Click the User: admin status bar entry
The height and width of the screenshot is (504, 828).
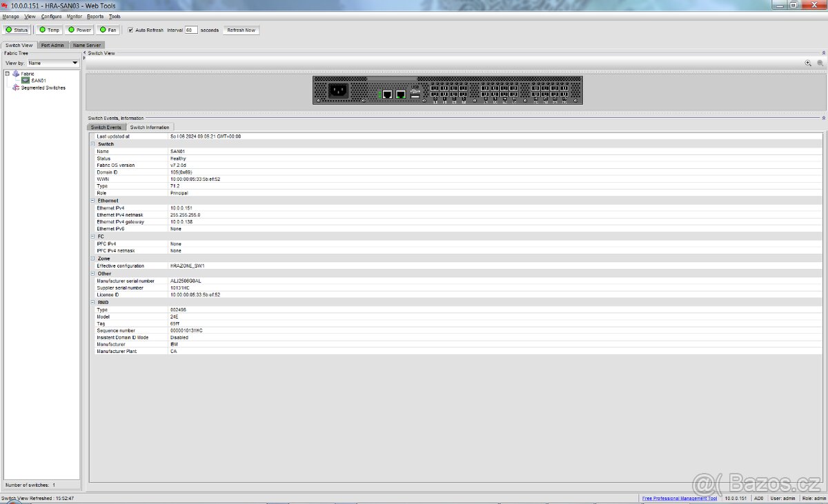pos(782,498)
